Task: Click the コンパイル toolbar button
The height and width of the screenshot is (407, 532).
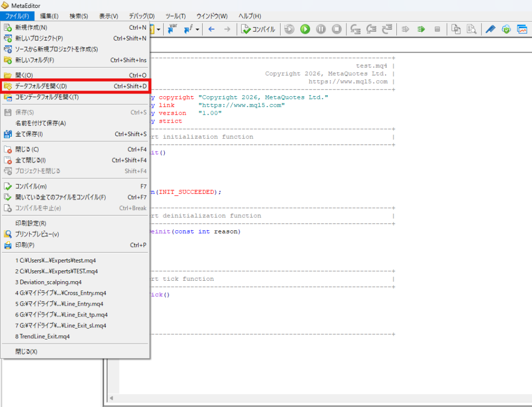Action: [258, 29]
